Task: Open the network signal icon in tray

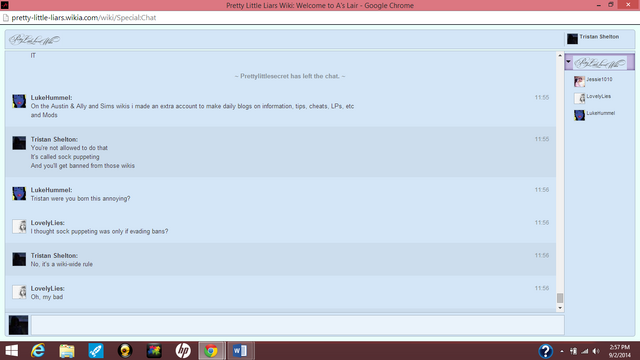Action: 585,351
